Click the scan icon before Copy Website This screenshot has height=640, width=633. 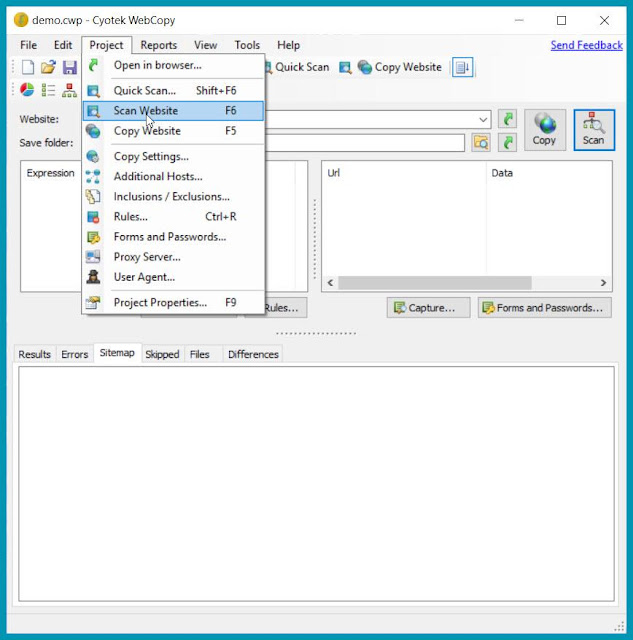pyautogui.click(x=345, y=67)
